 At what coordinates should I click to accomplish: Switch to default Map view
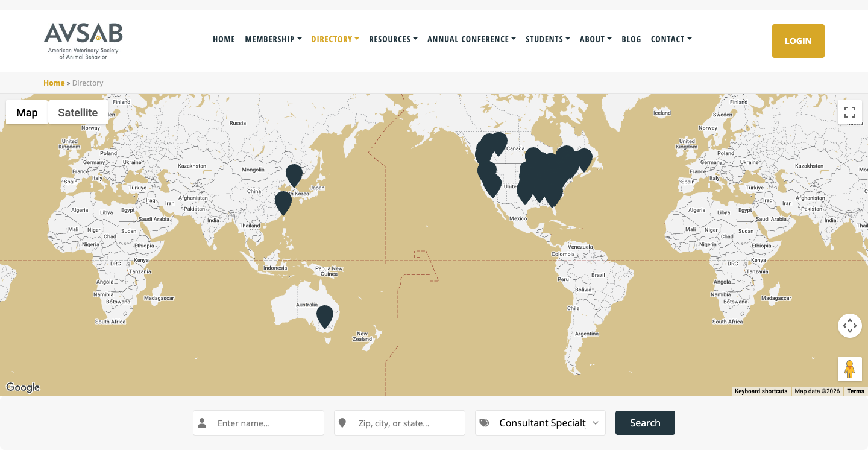click(27, 112)
